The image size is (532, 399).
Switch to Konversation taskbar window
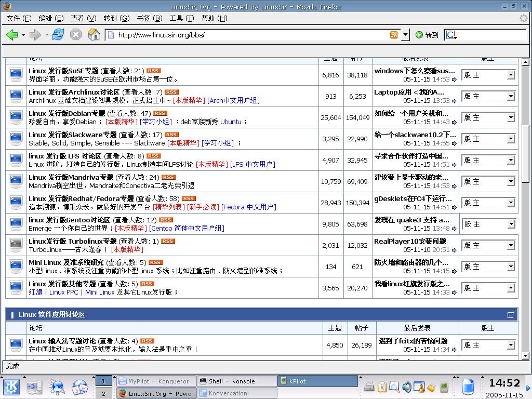237,393
